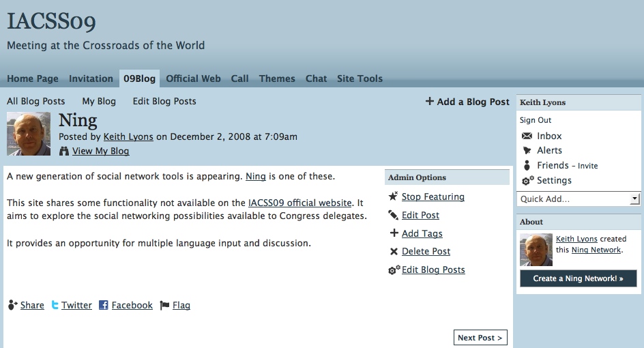Click Create a Ning Network button
Viewport: 644px width, 348px height.
click(578, 278)
